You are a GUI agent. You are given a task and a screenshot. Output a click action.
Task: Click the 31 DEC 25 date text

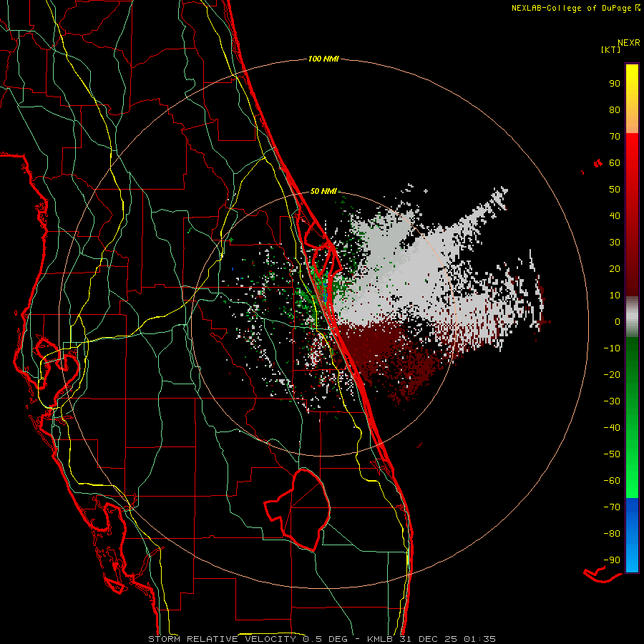coord(429,639)
